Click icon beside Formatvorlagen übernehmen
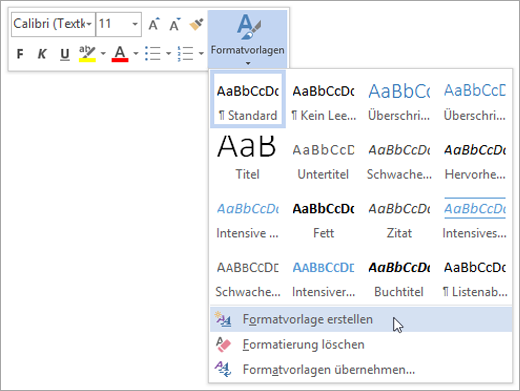Screen dimensions: 520x391 click(223, 370)
